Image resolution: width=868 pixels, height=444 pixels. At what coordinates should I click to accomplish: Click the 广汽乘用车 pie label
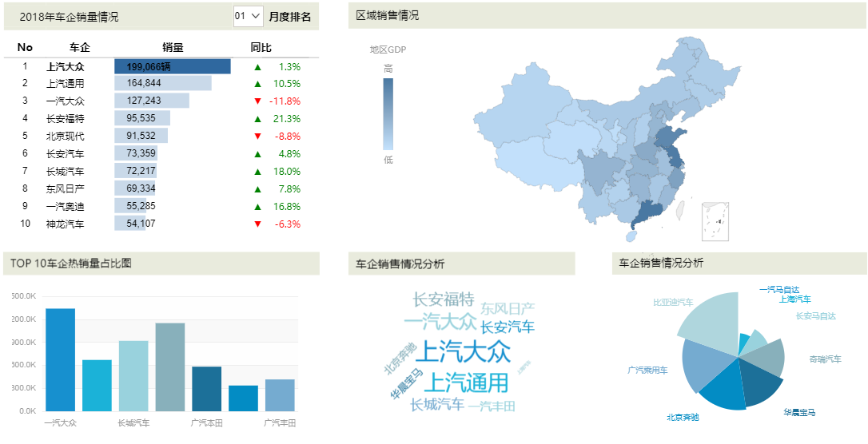(x=647, y=370)
